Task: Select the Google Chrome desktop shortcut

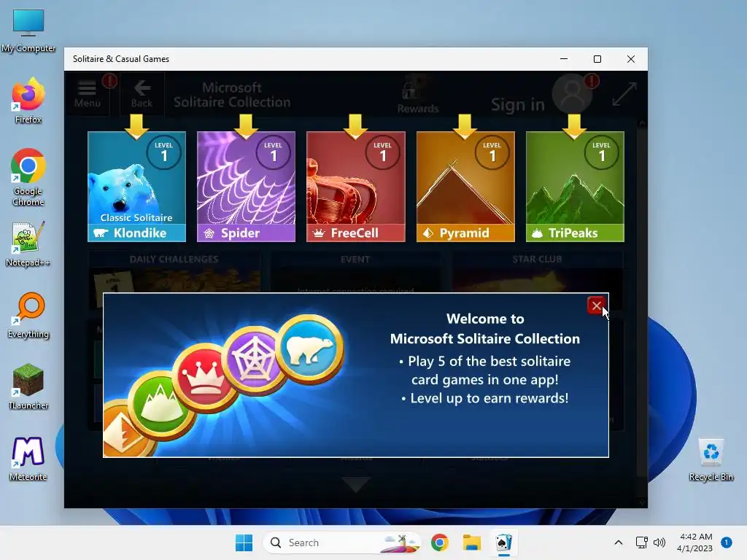Action: pyautogui.click(x=28, y=177)
